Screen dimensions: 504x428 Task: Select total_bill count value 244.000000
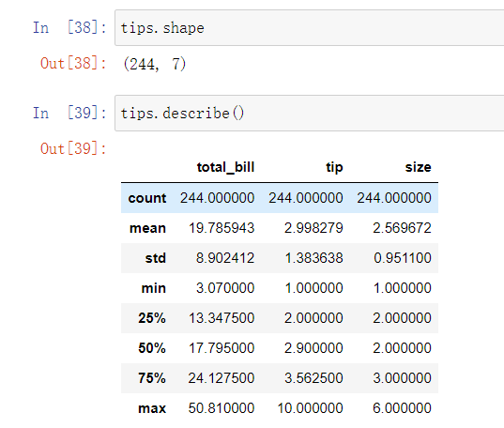point(218,198)
